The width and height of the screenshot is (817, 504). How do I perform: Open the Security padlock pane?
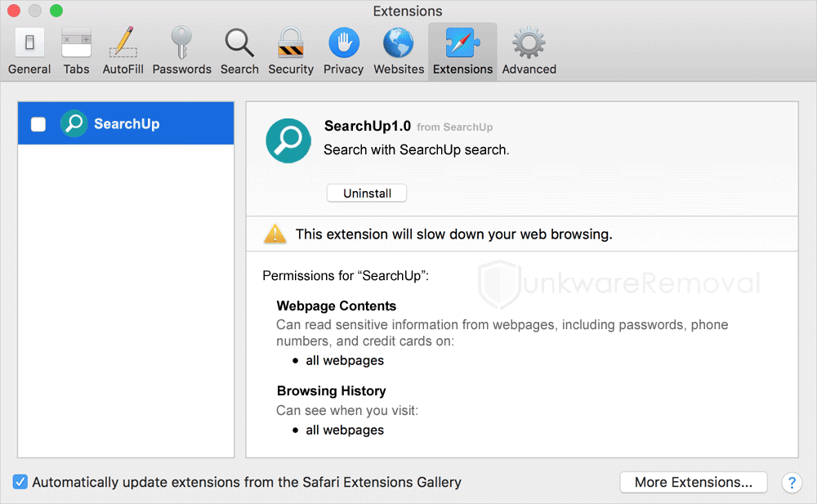coord(291,51)
